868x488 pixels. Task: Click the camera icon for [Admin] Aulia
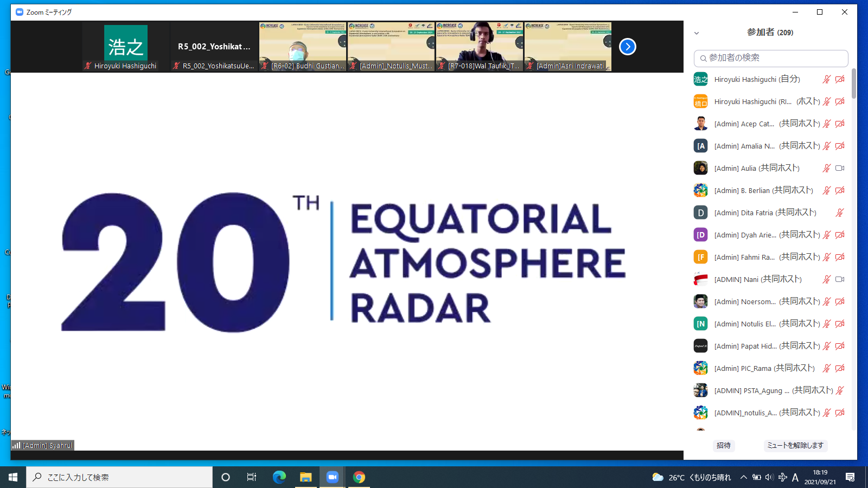point(840,168)
